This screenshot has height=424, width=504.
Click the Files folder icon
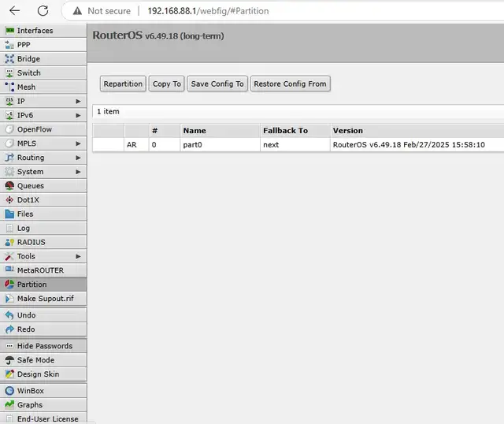tap(9, 214)
